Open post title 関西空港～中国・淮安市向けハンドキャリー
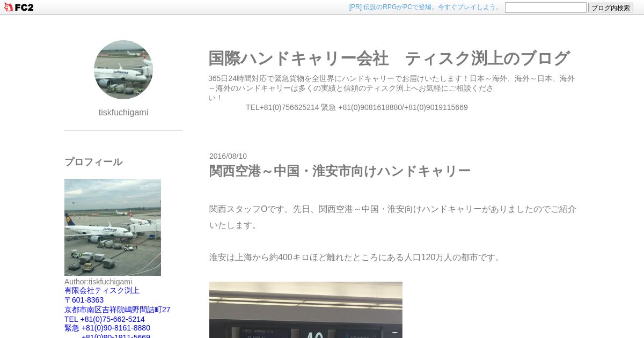This screenshot has width=644, height=338. 340,171
